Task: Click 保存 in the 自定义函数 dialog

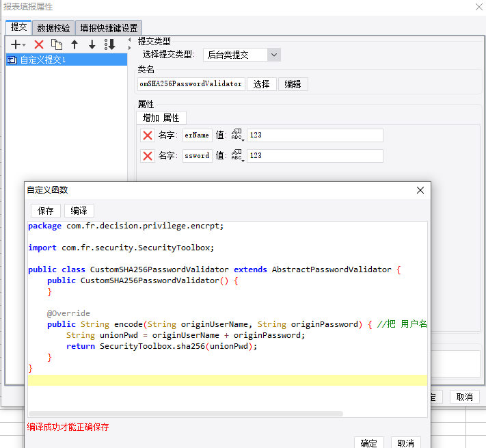Action: point(46,211)
